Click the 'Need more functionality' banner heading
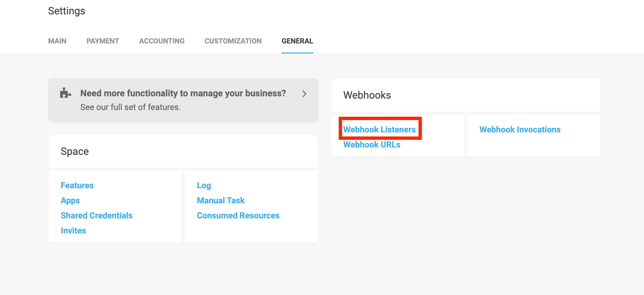This screenshot has width=644, height=295. pos(183,93)
